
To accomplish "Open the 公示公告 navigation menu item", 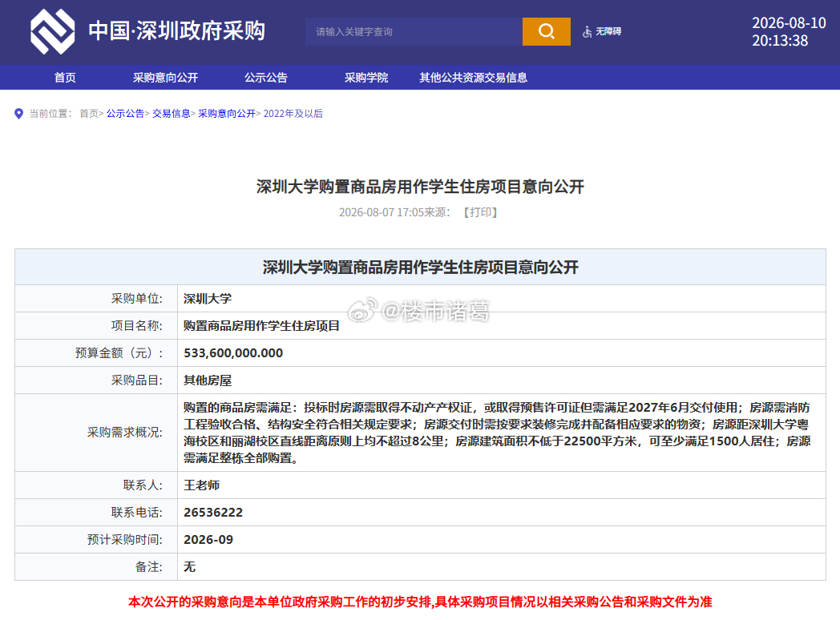I will click(266, 78).
